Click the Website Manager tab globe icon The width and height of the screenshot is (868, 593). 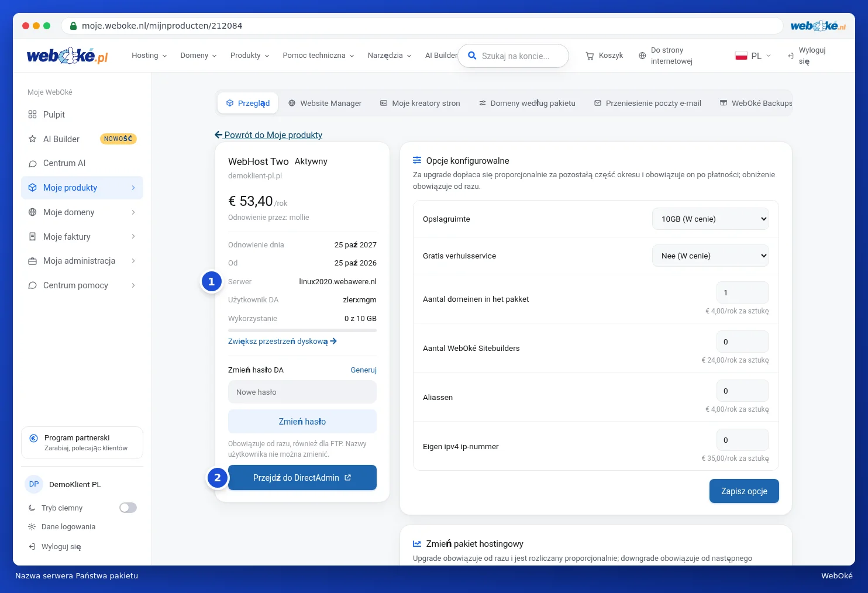pos(292,103)
